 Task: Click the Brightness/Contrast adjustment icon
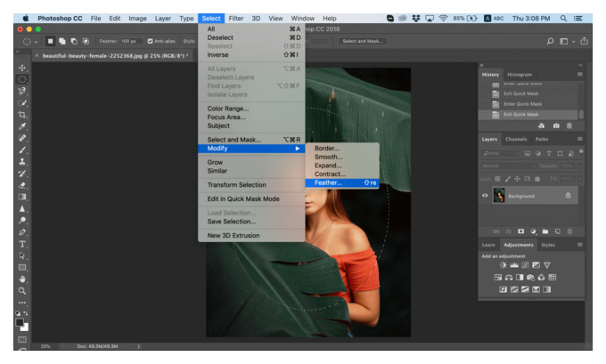point(503,265)
